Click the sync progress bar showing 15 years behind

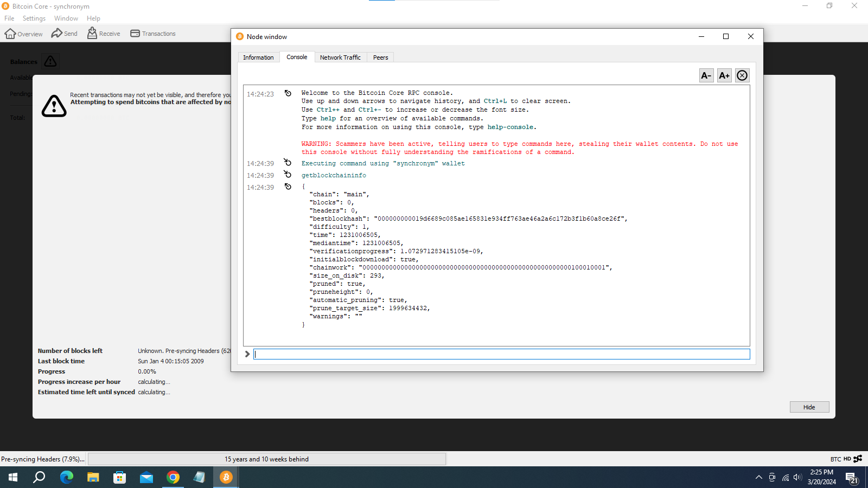point(267,459)
